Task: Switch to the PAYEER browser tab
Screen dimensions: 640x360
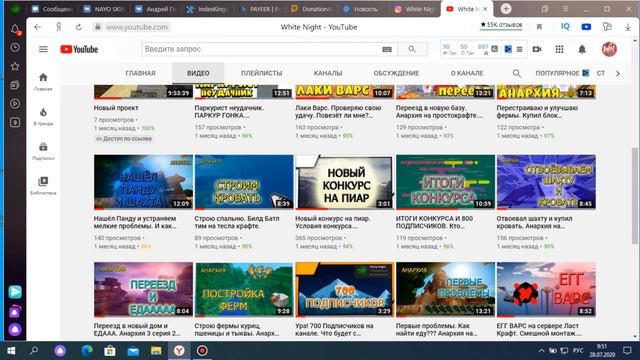Action: click(x=260, y=9)
